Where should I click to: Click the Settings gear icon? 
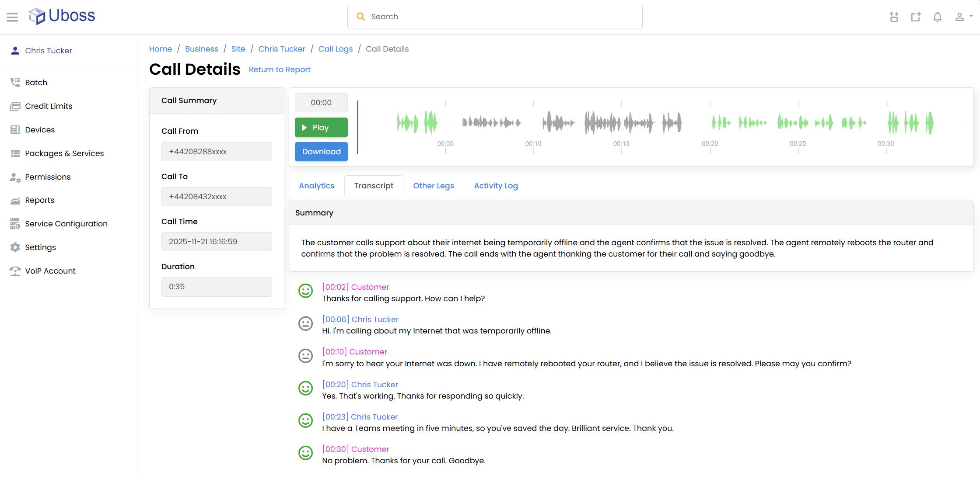point(15,247)
